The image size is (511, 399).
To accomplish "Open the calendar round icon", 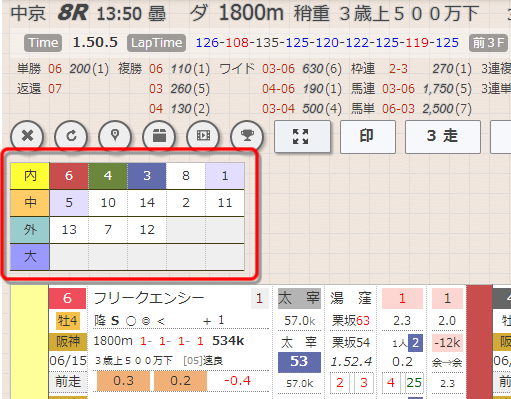I will (x=159, y=136).
